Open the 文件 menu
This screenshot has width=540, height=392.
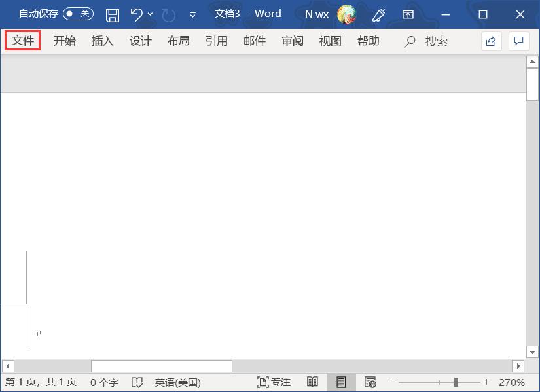coord(22,41)
